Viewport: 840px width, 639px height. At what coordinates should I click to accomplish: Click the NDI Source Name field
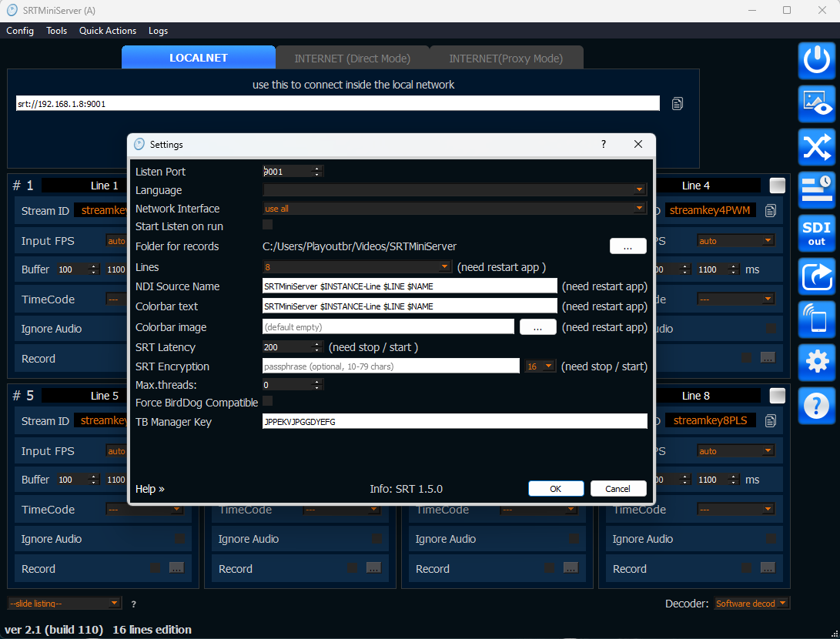410,286
